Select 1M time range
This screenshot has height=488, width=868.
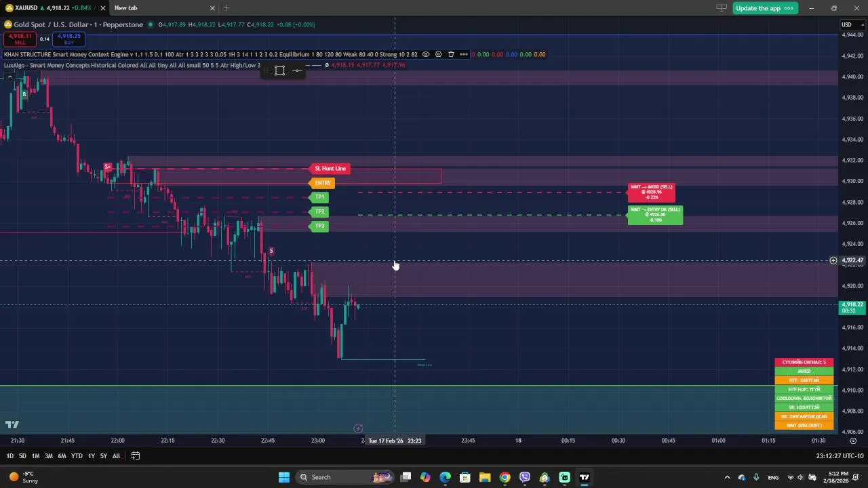pyautogui.click(x=35, y=456)
